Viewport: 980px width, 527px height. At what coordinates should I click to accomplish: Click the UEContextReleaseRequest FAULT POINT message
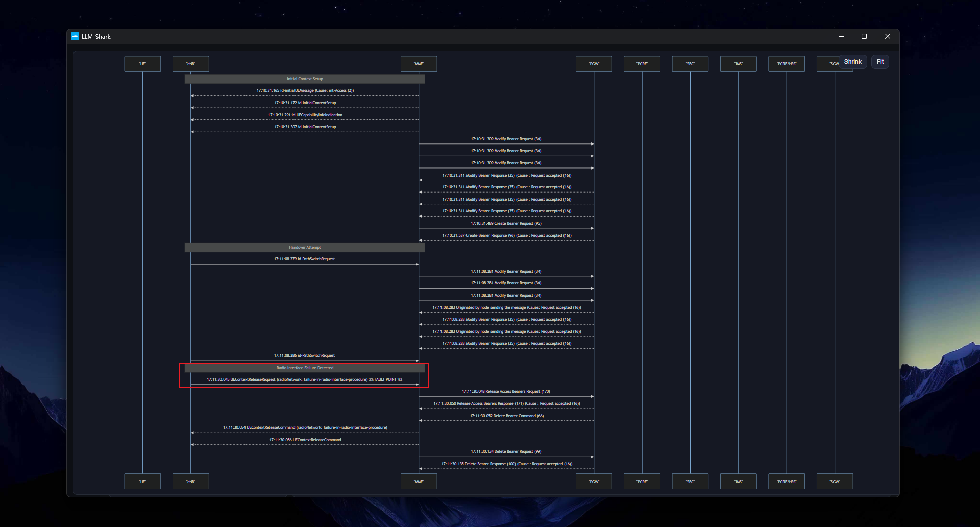pyautogui.click(x=304, y=380)
